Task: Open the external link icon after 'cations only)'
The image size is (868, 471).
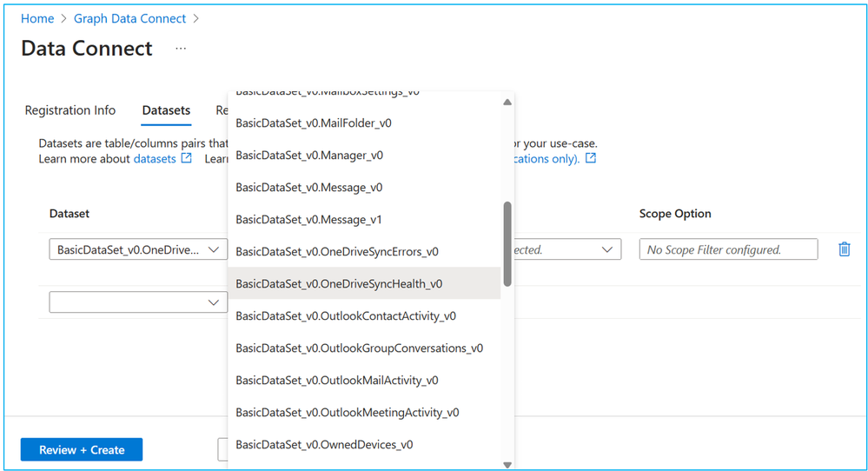Action: (x=591, y=158)
